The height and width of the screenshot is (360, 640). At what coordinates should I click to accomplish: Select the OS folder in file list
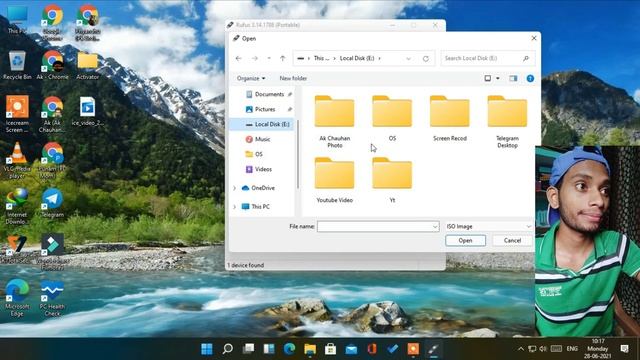(x=392, y=118)
